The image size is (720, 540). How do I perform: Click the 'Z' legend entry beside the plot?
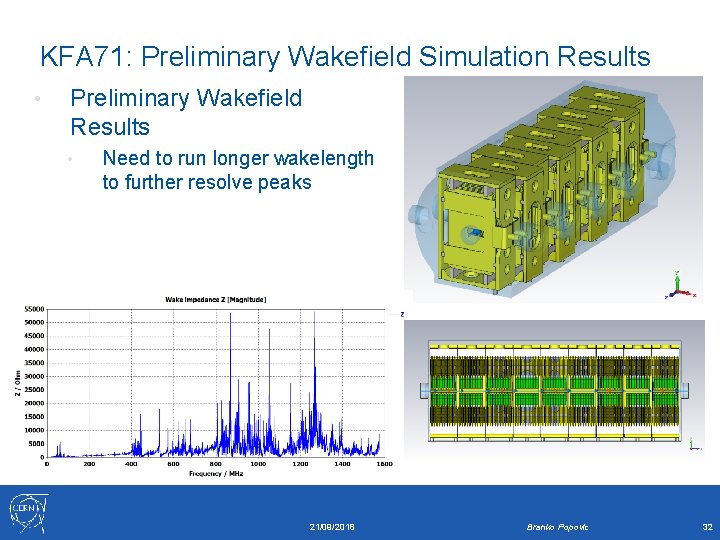click(399, 315)
